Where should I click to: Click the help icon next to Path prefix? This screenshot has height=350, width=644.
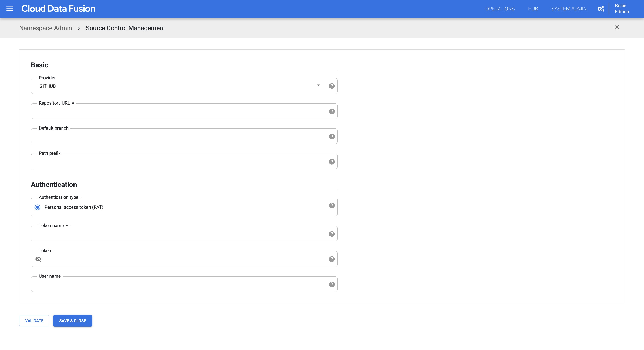[x=332, y=162]
